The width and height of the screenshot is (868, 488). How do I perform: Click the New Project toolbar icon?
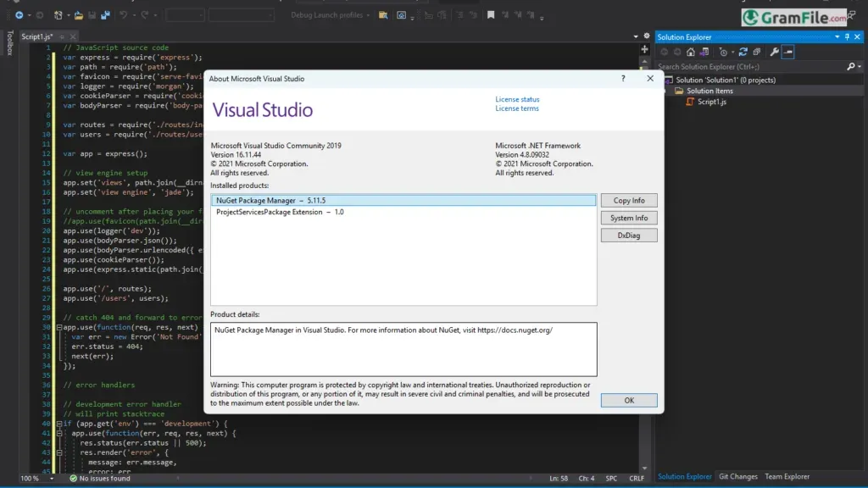(x=58, y=15)
